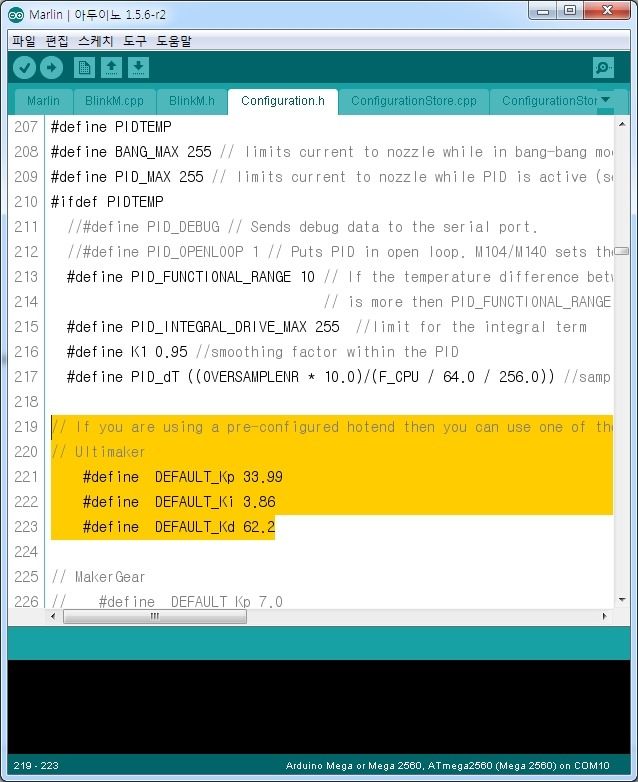The width and height of the screenshot is (638, 782).
Task: Click the Upload arrow icon
Action: pos(51,68)
